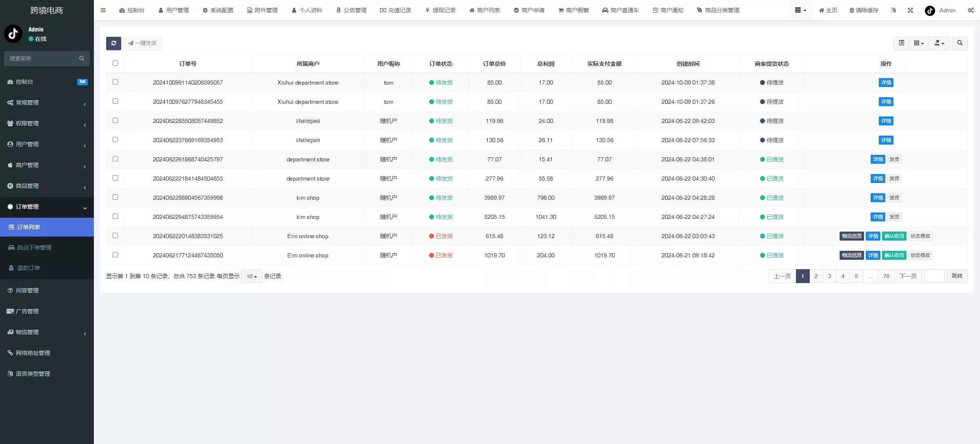Click the TikTok avatar beside Admin in top bar
The width and height of the screenshot is (980, 444).
pos(930,11)
